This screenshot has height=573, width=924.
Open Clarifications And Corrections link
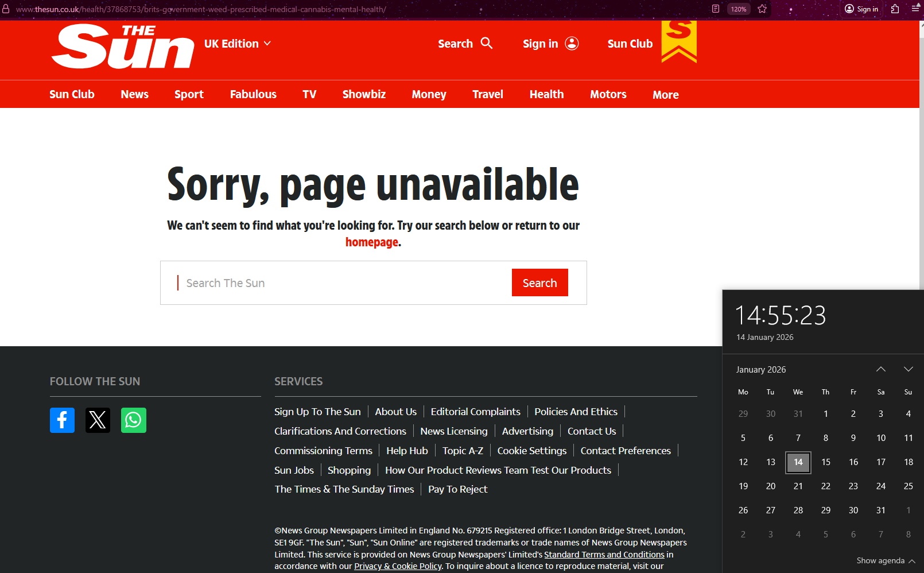pos(340,431)
